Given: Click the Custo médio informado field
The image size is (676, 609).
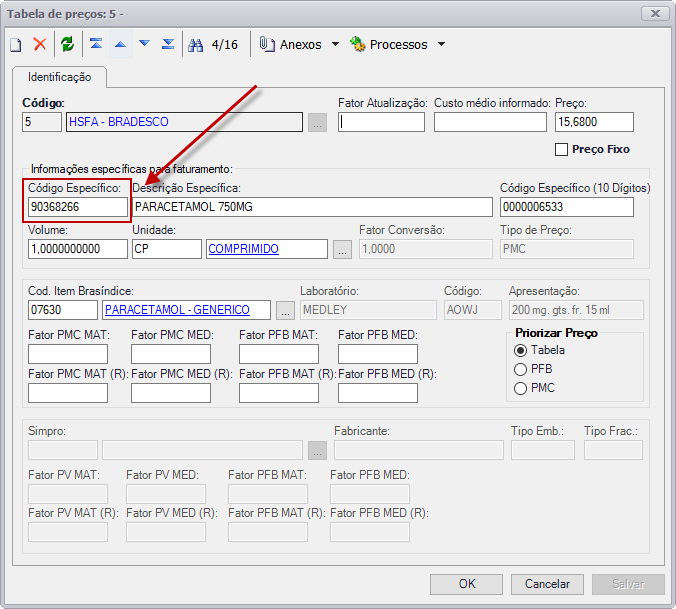Looking at the screenshot, I should (x=490, y=122).
